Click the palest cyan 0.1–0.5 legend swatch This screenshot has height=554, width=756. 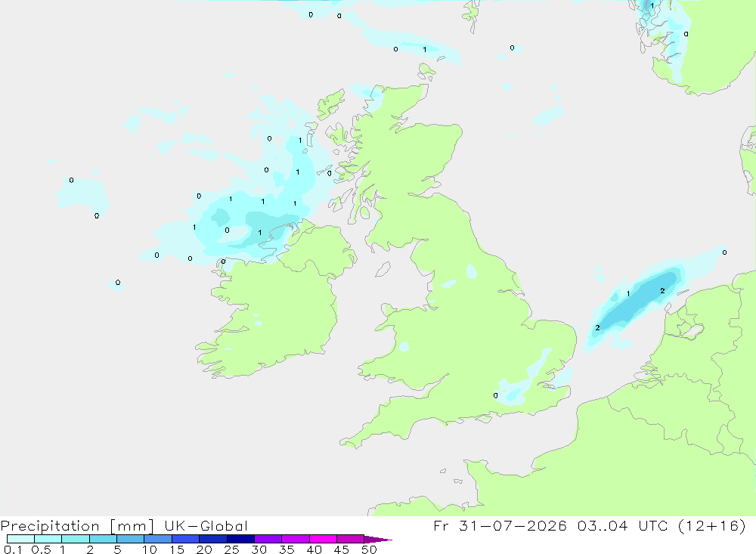point(20,539)
